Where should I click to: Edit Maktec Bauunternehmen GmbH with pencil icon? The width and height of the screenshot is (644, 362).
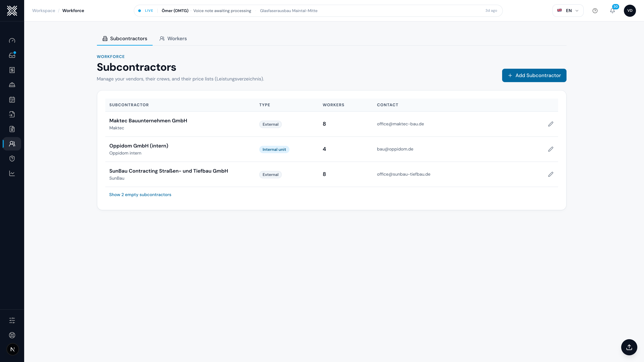click(x=550, y=124)
